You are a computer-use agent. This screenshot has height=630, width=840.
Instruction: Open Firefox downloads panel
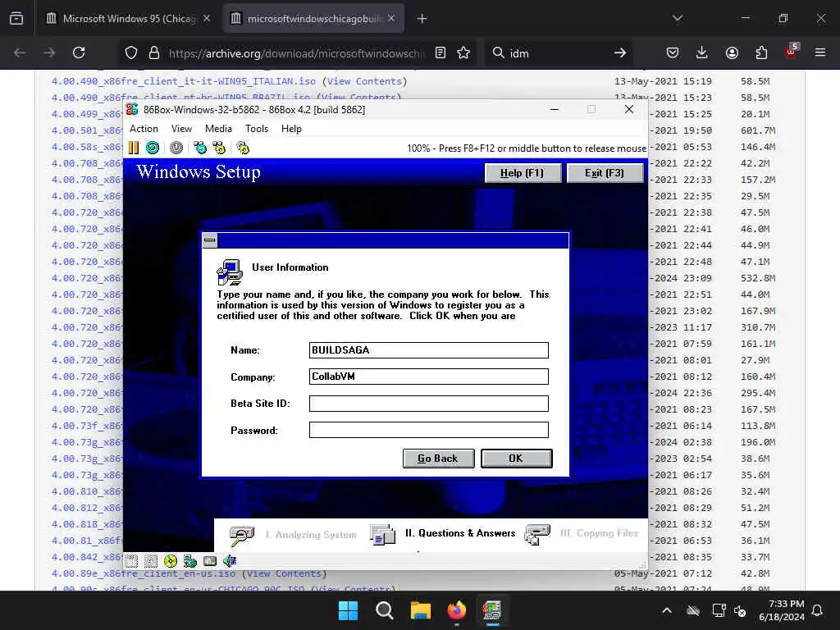[x=702, y=52]
